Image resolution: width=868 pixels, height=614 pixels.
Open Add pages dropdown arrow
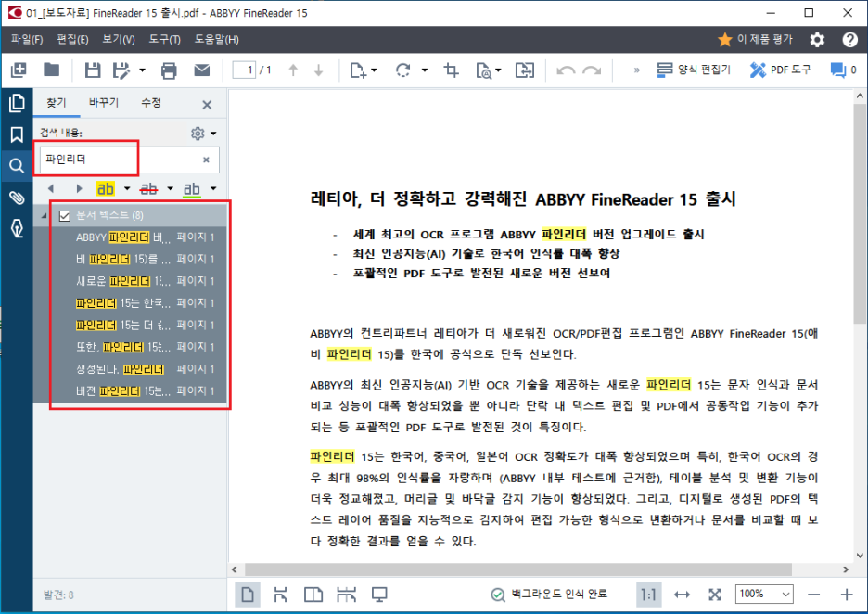(375, 70)
